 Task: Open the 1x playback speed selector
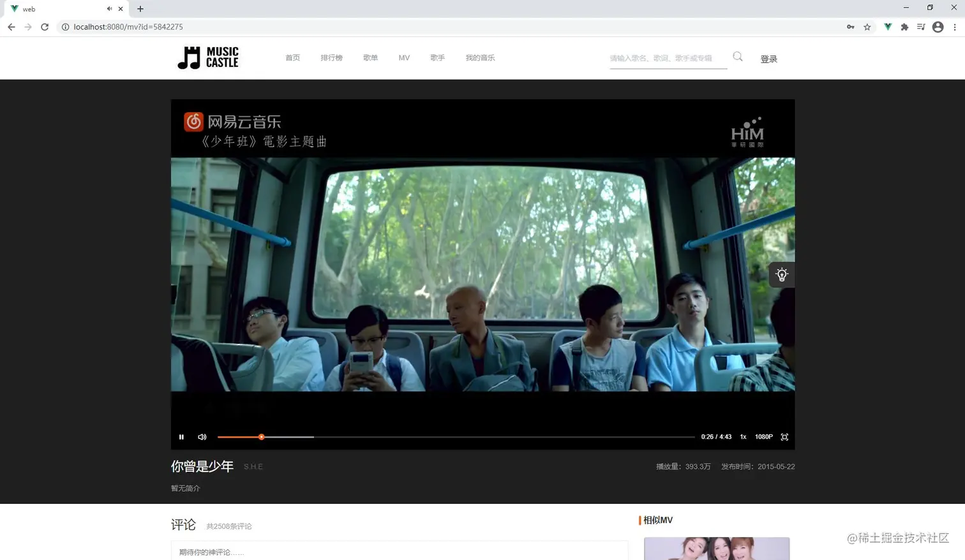(x=743, y=437)
